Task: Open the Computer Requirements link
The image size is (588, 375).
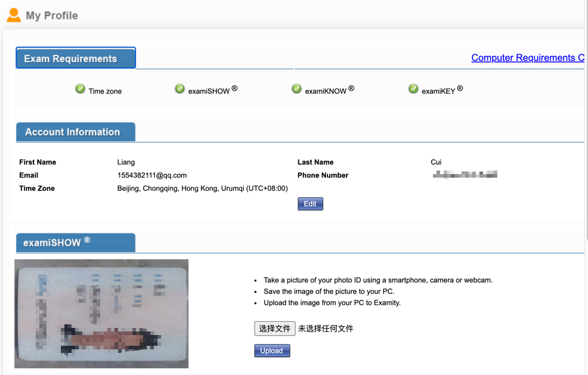Action: point(528,58)
